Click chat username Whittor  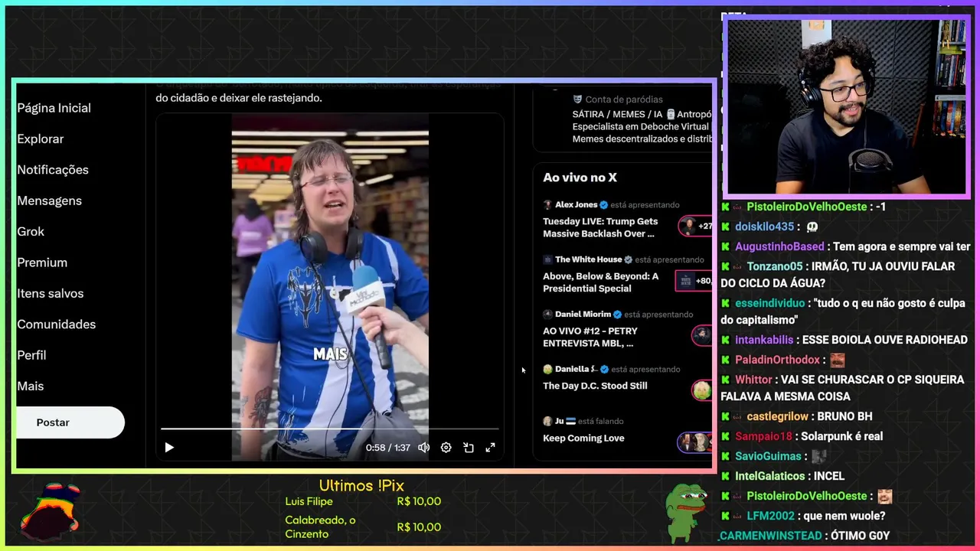click(753, 380)
